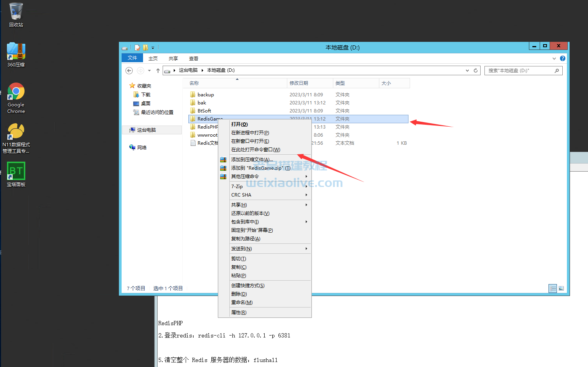This screenshot has width=588, height=367.
Task: Click the up-one-level navigation arrow
Action: tap(158, 70)
